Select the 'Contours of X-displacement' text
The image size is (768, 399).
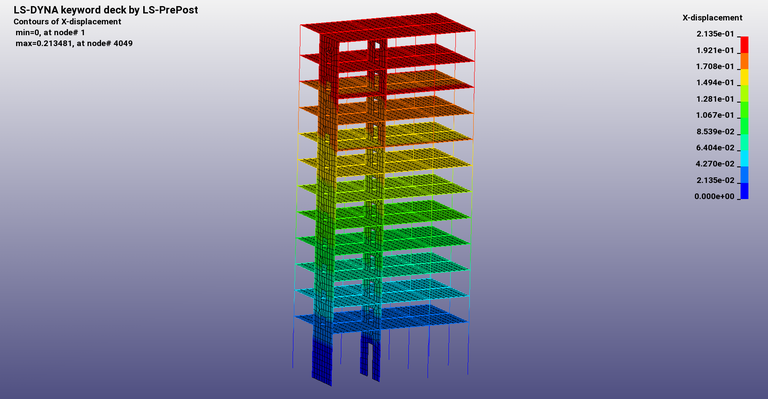pos(67,22)
